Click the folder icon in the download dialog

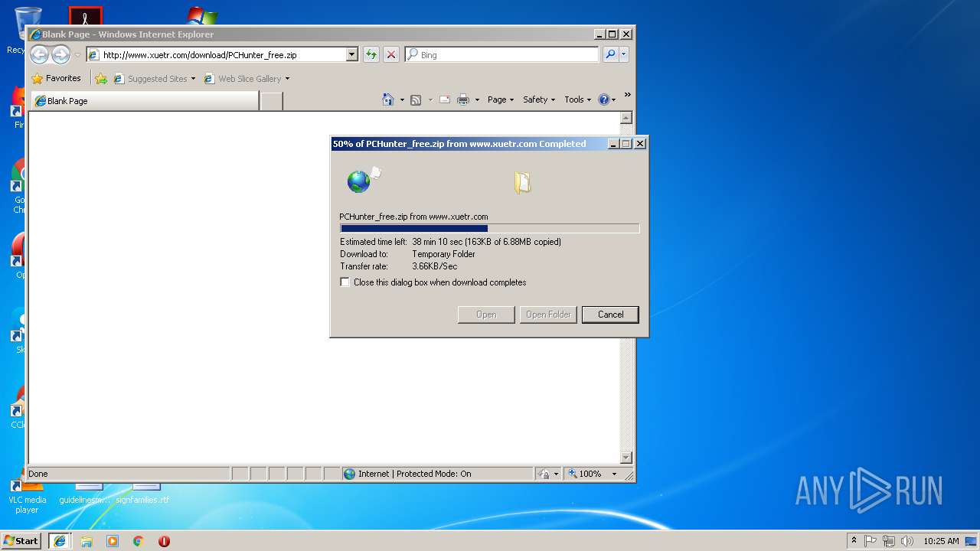click(522, 182)
